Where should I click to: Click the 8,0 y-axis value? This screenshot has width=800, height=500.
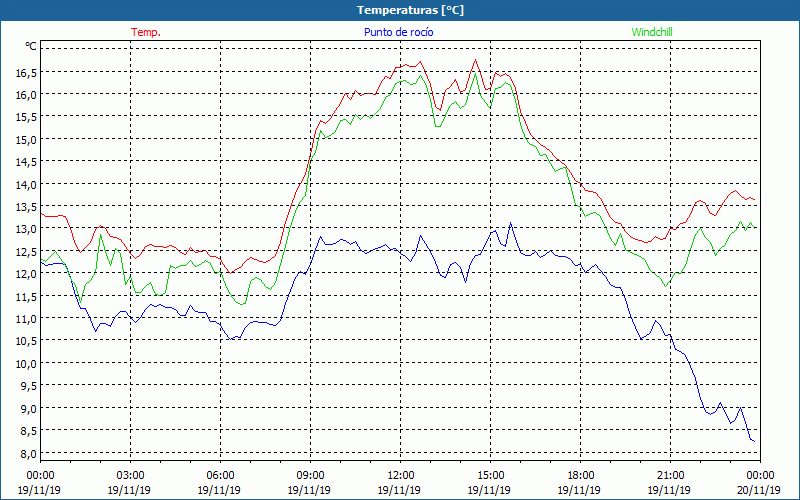[x=29, y=454]
